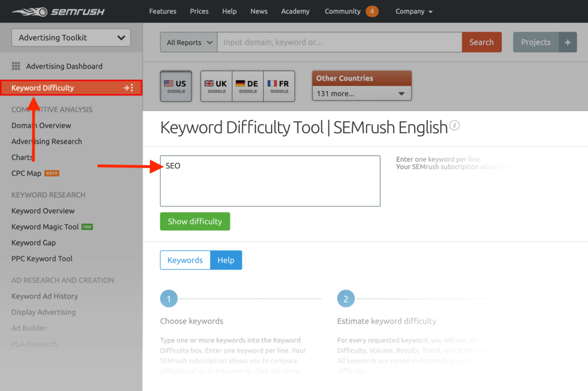The image size is (588, 391).
Task: Open the Academy menu item
Action: [295, 11]
